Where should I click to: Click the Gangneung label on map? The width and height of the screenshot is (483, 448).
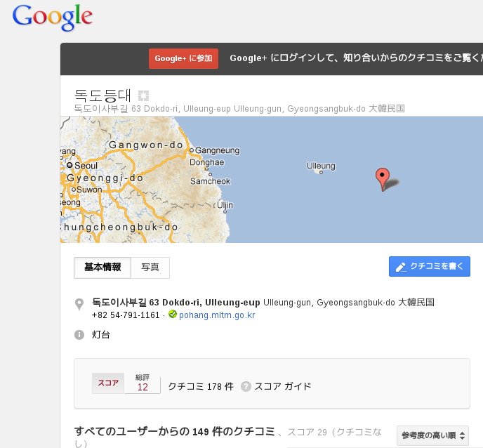point(217,150)
